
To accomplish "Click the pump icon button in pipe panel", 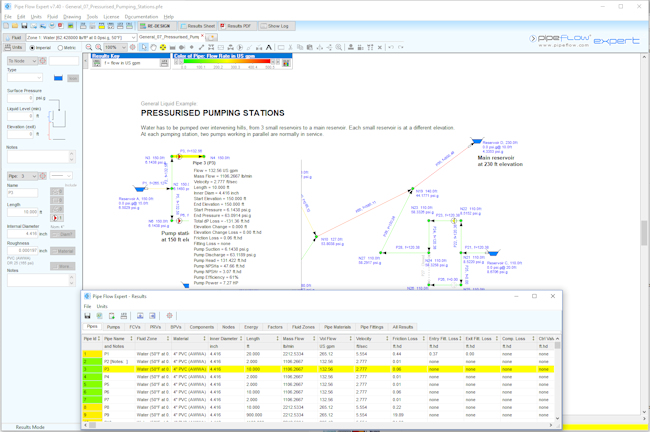I will point(57,218).
